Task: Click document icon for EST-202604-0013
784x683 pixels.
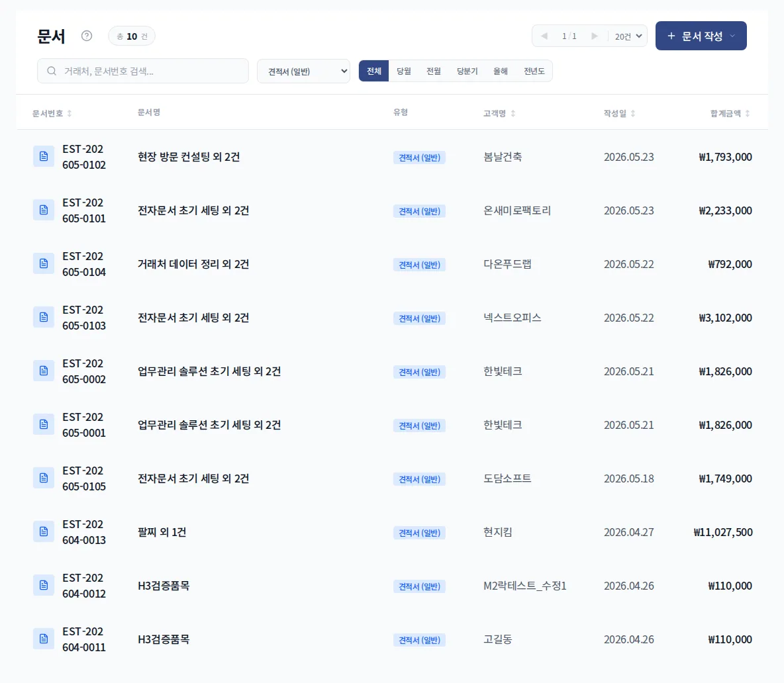Action: point(44,531)
